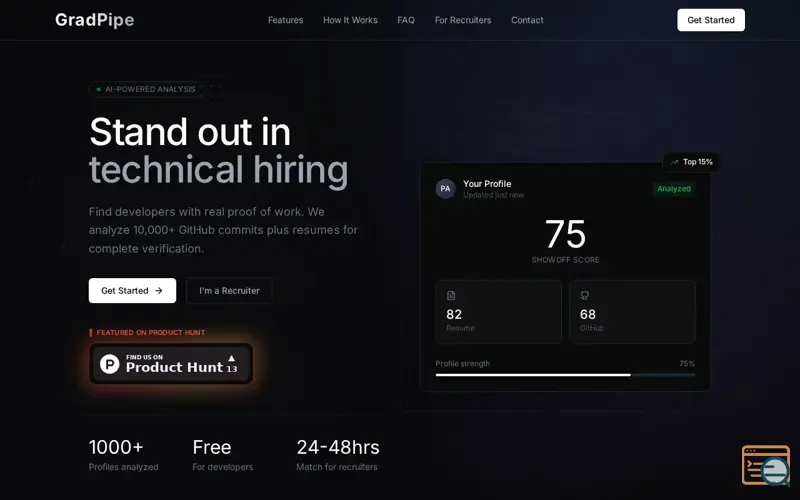Click the GradPipe logo

[94, 20]
